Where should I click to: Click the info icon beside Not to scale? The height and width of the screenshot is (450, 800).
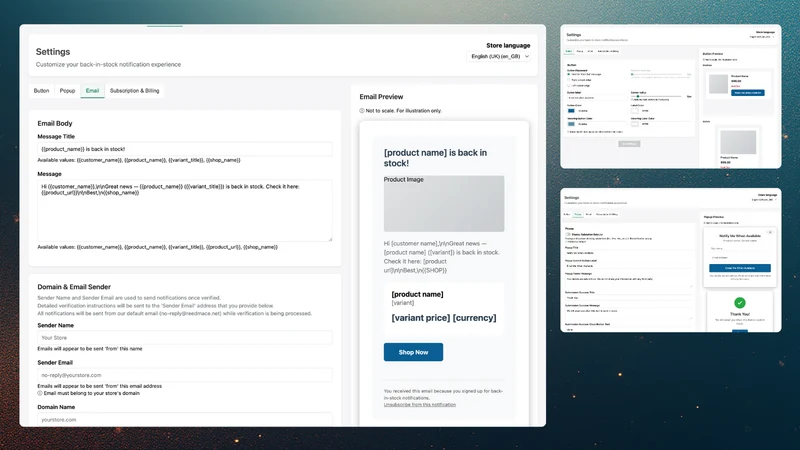362,110
